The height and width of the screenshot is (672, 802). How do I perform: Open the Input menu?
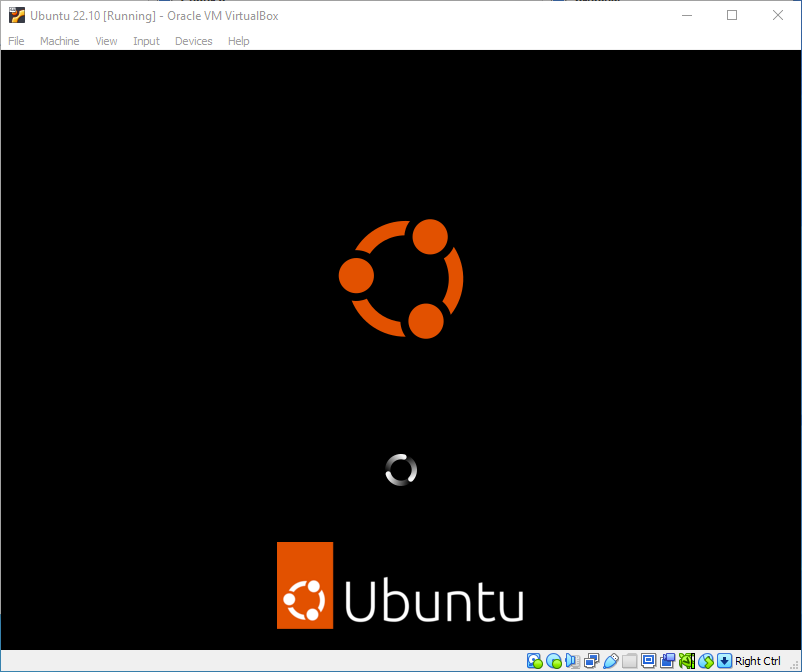click(x=146, y=41)
